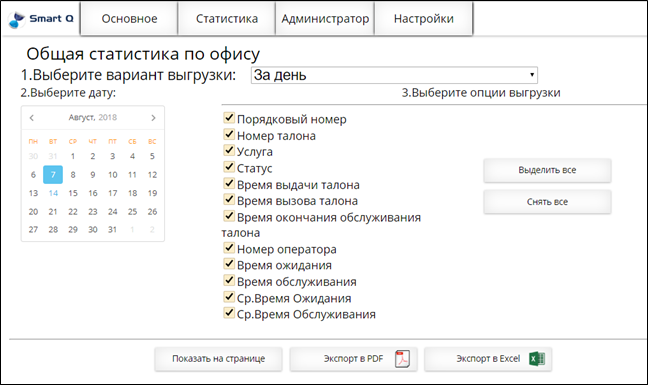Viewport: 648px width, 385px height.
Task: Disable the Время ожидания option
Action: click(229, 264)
